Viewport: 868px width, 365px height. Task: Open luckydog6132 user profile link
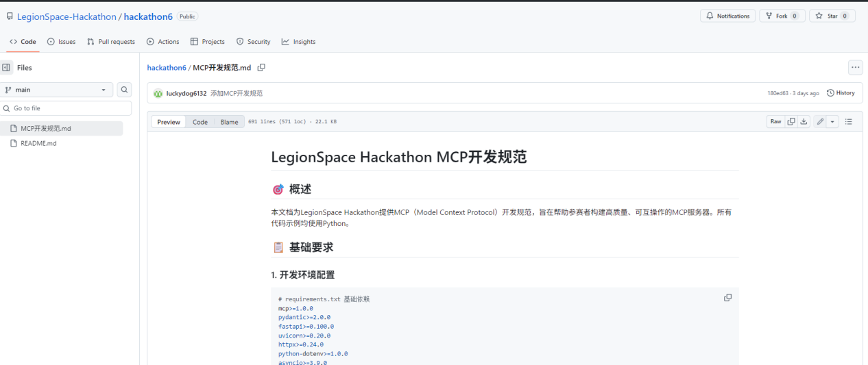(x=186, y=93)
